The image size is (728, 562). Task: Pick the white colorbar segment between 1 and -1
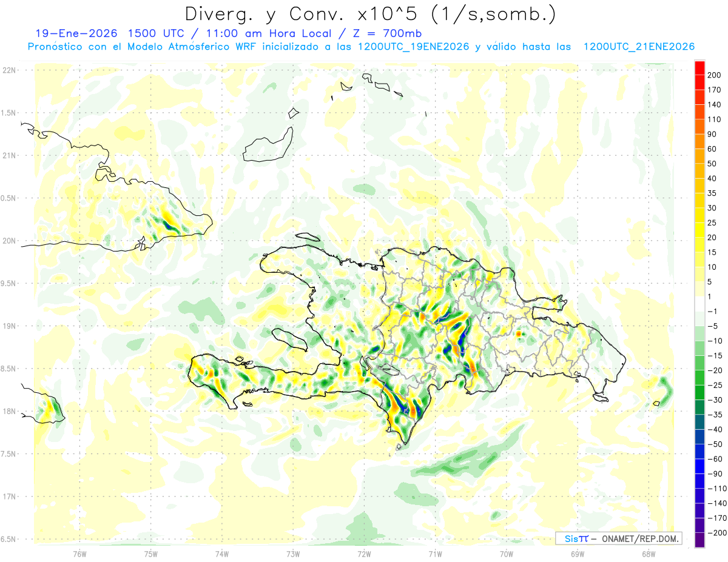699,304
